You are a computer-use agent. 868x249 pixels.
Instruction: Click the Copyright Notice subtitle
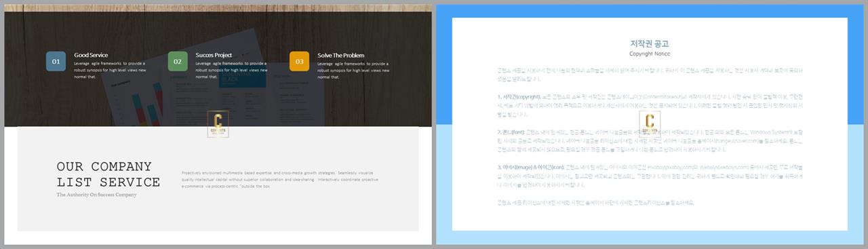click(x=650, y=54)
